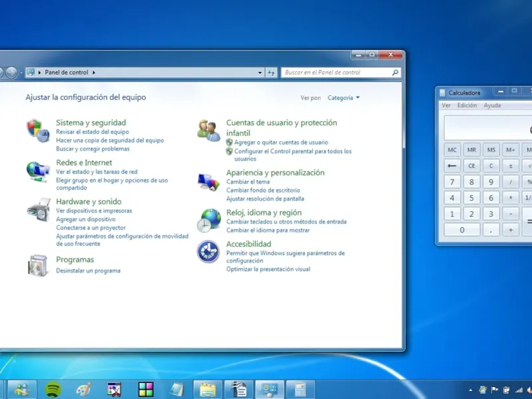
Task: Expand the arrow after Panel de control breadcrumb
Action: coord(94,72)
